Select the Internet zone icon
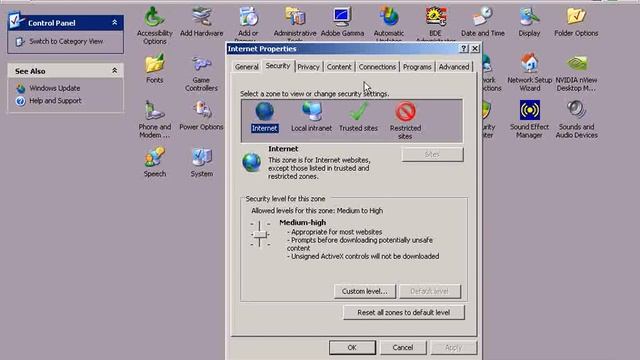The height and width of the screenshot is (360, 640). (264, 117)
